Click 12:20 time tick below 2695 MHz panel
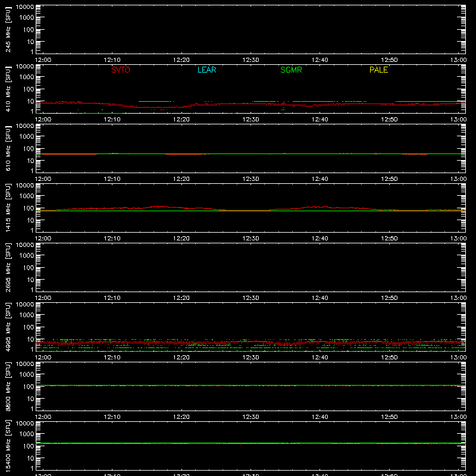This screenshot has height=476, width=476. click(x=181, y=298)
